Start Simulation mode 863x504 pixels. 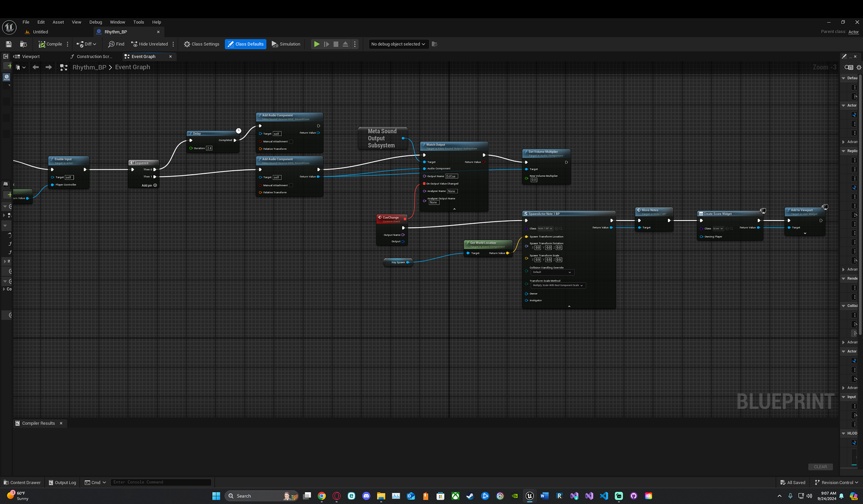286,44
